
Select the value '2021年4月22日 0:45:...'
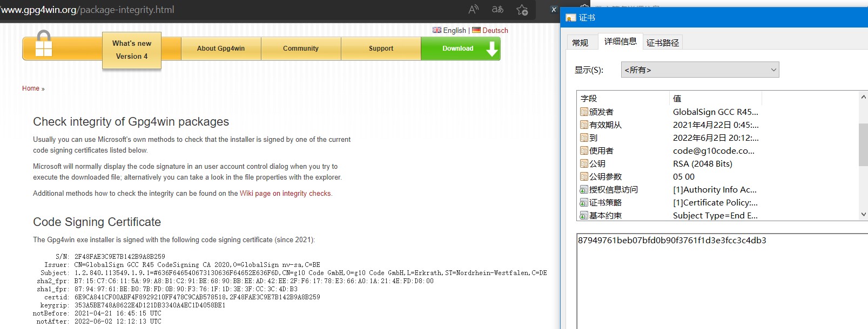click(715, 125)
